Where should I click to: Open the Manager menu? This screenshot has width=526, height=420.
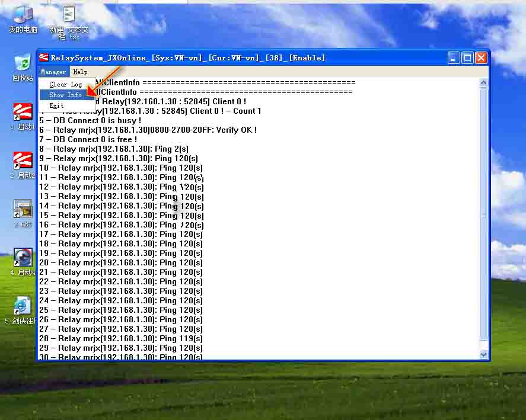click(x=53, y=72)
